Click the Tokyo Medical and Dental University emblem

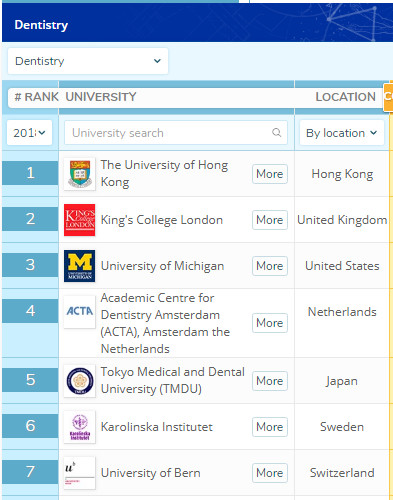click(79, 381)
